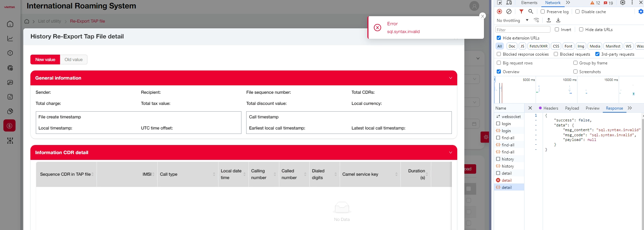Image resolution: width=644 pixels, height=230 pixels.
Task: Open the No throttling dropdown
Action: 512,21
